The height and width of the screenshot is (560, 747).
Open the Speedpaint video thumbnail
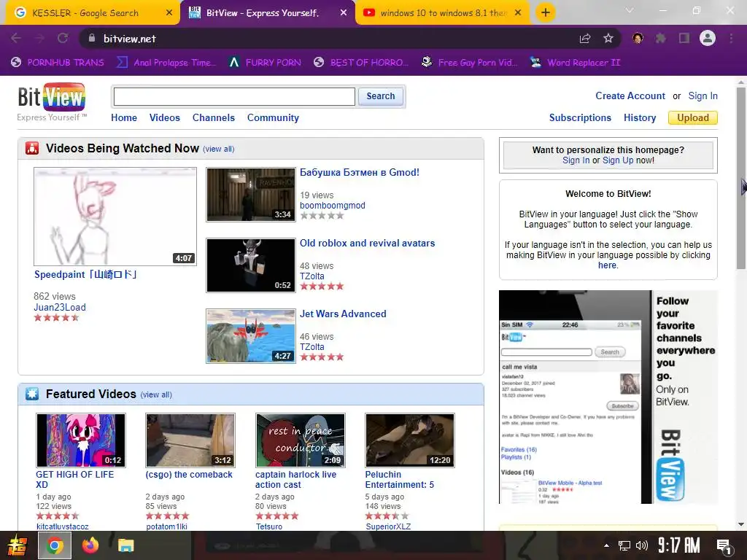[115, 217]
